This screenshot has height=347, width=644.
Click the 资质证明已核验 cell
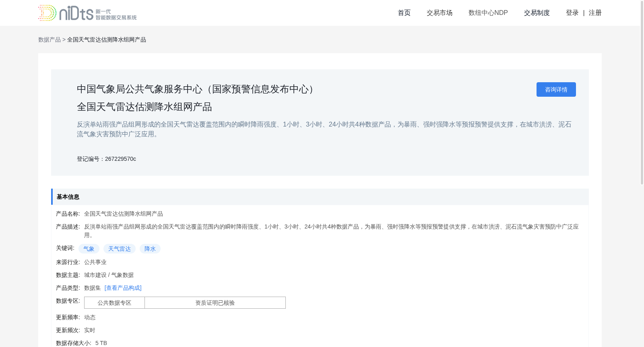215,303
